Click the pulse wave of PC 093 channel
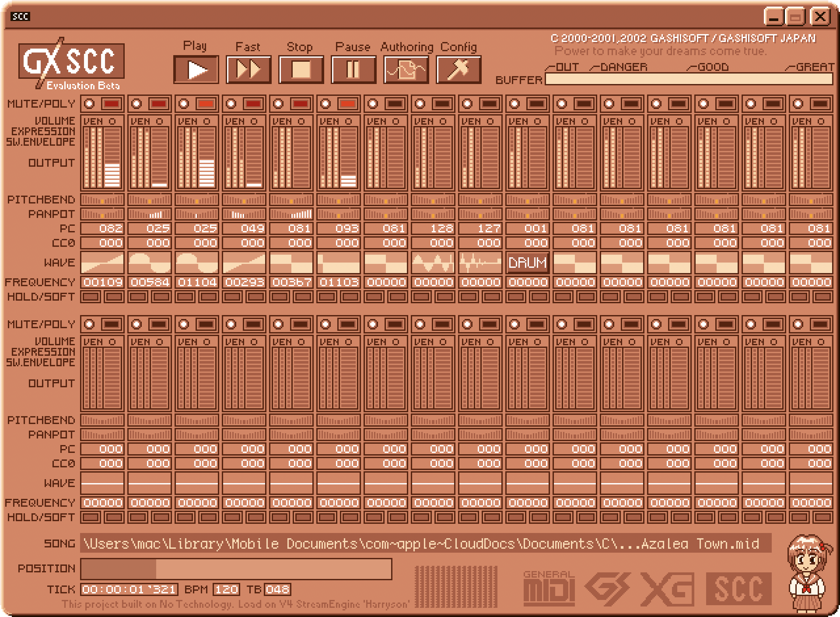The image size is (840, 617). [338, 263]
